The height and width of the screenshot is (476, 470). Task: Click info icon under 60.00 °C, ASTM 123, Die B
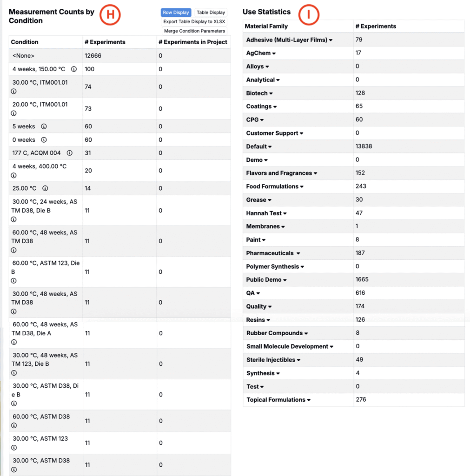(x=13, y=281)
